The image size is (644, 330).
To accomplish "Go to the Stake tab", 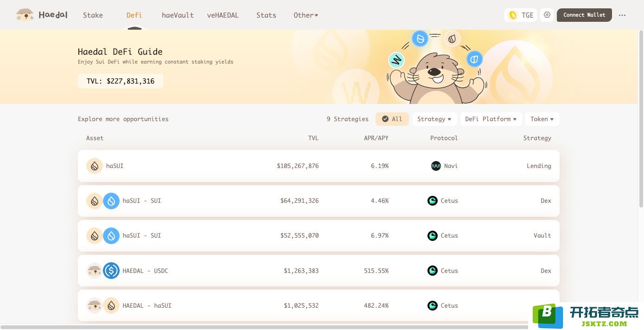I will pos(93,15).
